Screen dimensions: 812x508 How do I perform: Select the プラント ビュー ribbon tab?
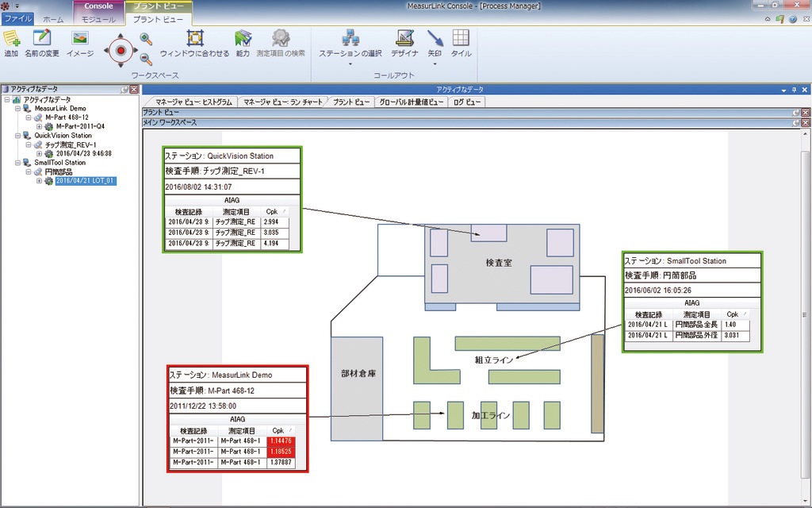pos(158,19)
